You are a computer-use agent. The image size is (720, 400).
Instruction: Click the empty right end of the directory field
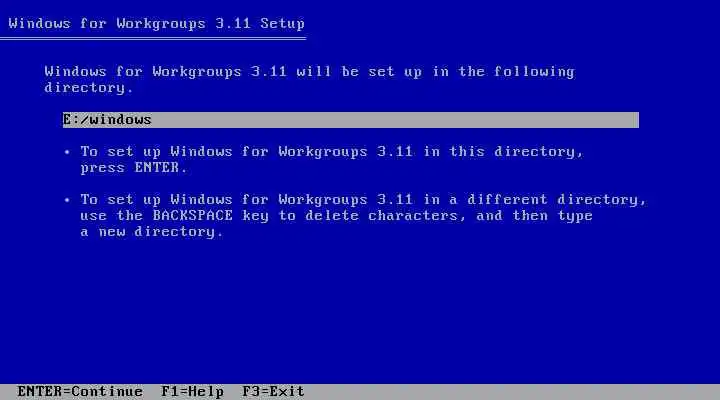point(505,120)
